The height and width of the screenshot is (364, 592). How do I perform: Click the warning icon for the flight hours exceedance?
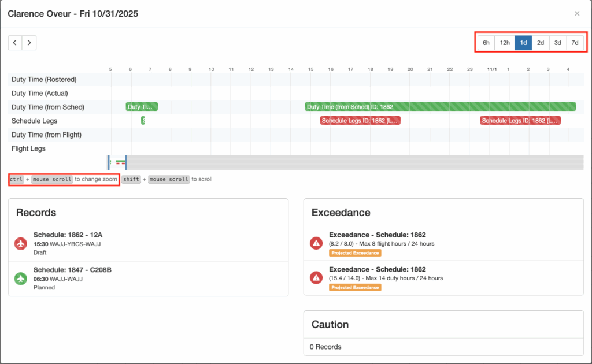[316, 243]
